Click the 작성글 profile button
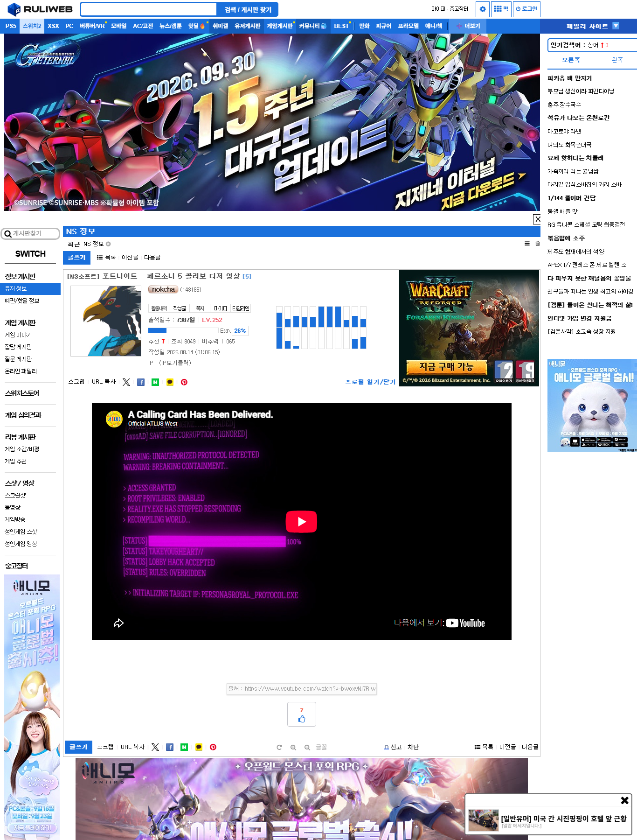 [x=180, y=308]
